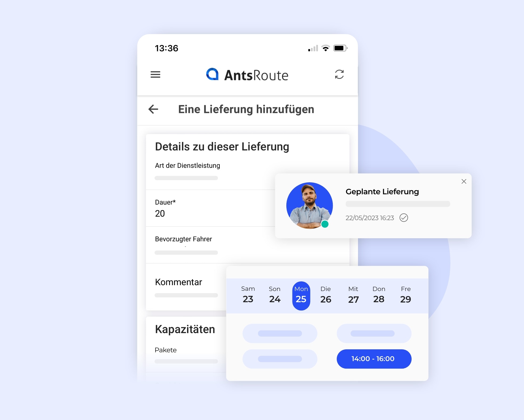Click the close X icon on popup
Viewport: 524px width, 420px height.
tap(464, 181)
